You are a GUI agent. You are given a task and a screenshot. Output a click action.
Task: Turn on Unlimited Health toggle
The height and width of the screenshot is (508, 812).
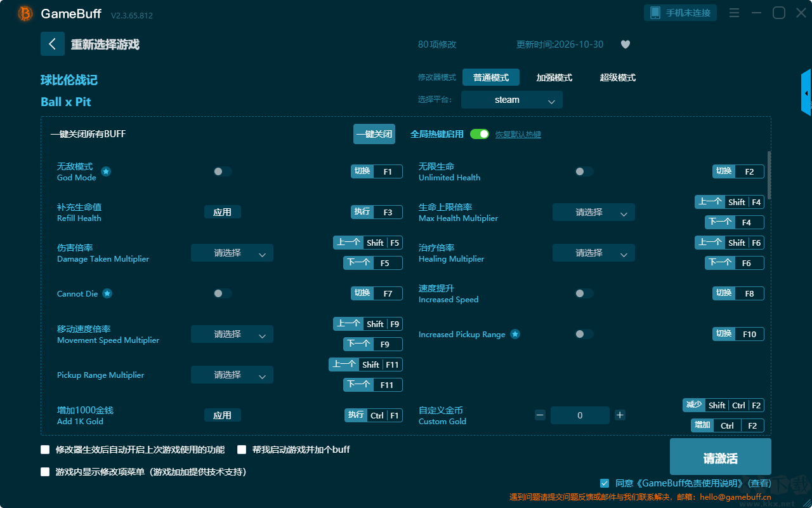[x=584, y=171]
